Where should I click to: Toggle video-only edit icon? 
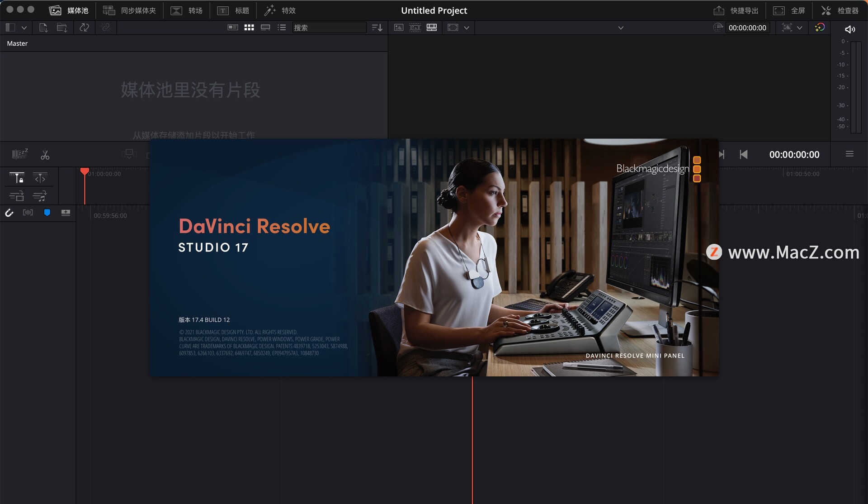17,196
